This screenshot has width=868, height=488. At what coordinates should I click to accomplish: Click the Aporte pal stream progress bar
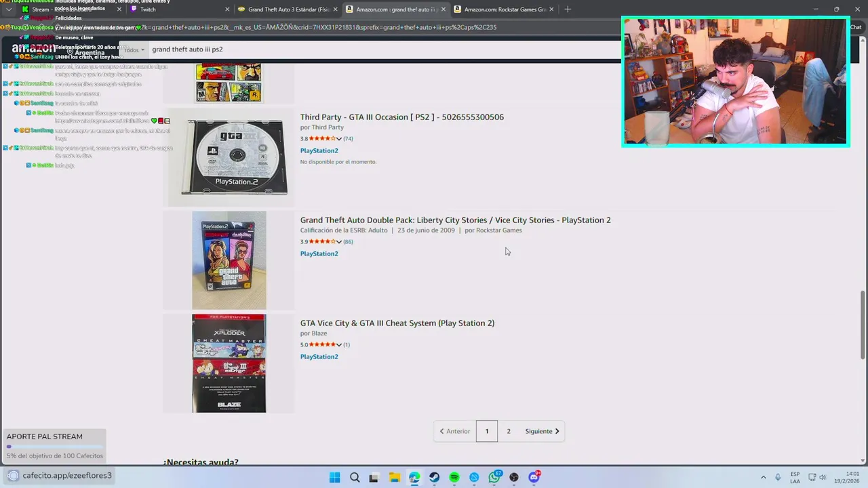click(x=55, y=447)
